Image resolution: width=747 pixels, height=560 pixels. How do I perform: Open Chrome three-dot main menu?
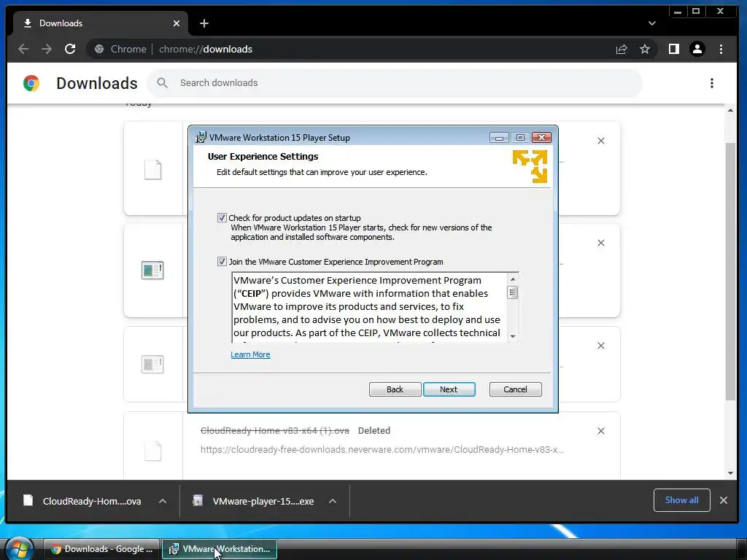pos(721,49)
